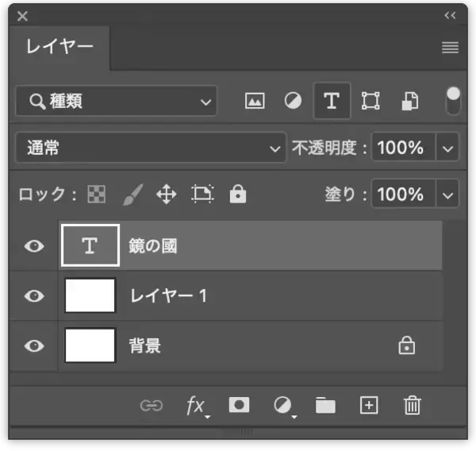
Task: Hide the 鏡の國 text layer
Action: coord(34,245)
